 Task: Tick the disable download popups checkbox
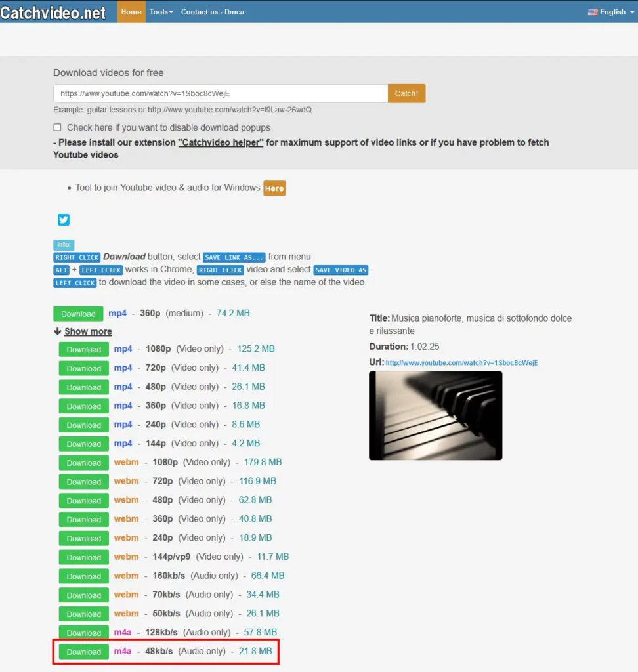[x=57, y=127]
